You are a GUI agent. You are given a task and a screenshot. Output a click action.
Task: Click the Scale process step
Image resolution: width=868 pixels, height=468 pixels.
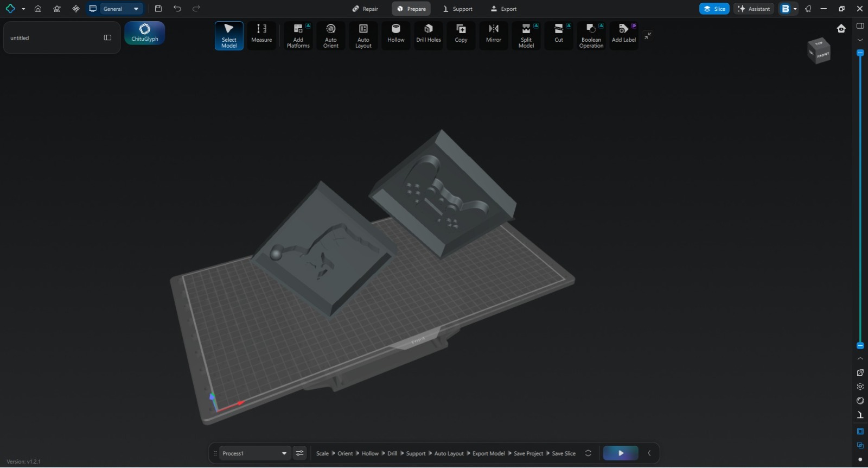point(322,453)
